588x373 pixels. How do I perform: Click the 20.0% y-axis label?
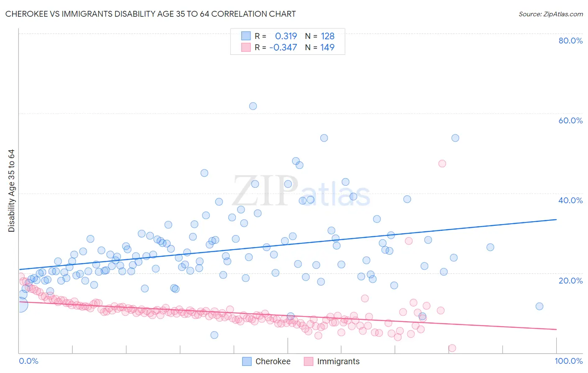point(570,281)
